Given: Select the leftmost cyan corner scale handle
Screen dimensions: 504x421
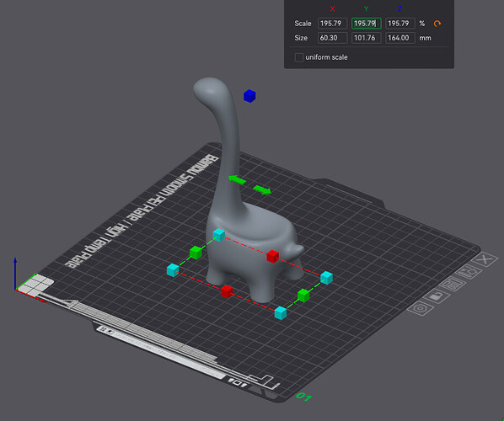Looking at the screenshot, I should [x=173, y=270].
